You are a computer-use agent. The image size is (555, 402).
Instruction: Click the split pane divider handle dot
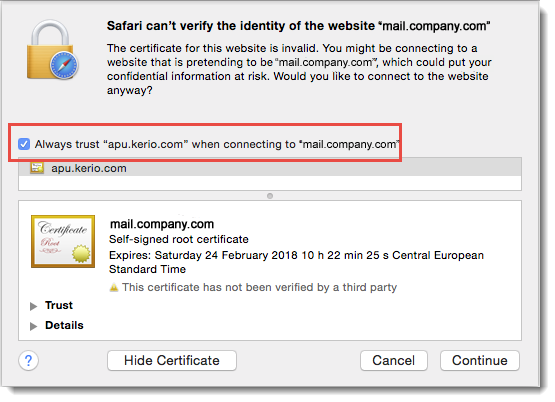[x=270, y=196]
